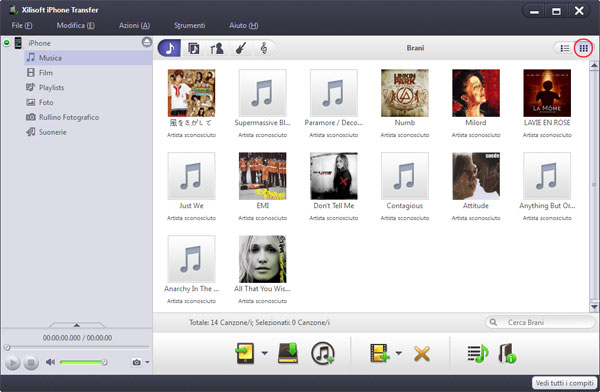The width and height of the screenshot is (600, 392).
Task: Open the Azioni menu
Action: [134, 26]
